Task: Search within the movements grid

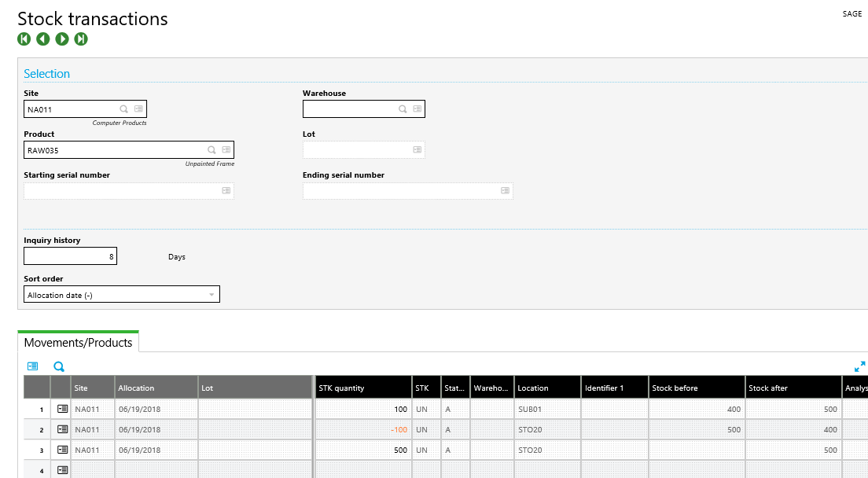Action: pyautogui.click(x=59, y=366)
